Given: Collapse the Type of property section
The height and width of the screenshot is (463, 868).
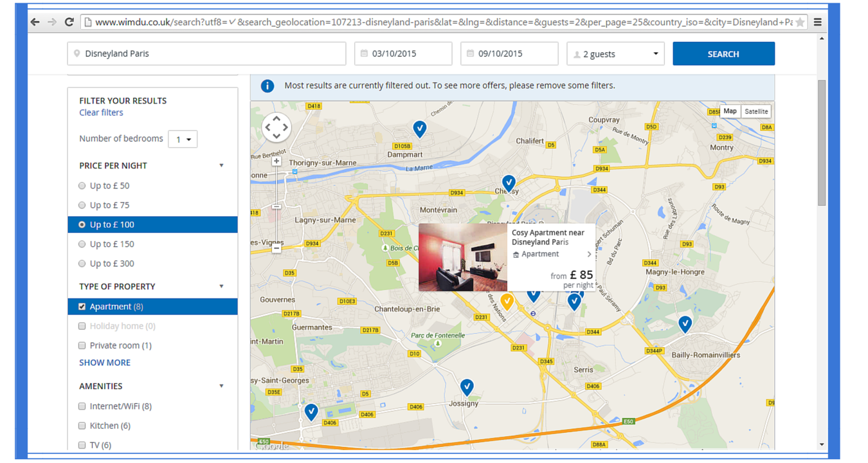Looking at the screenshot, I should 221,286.
